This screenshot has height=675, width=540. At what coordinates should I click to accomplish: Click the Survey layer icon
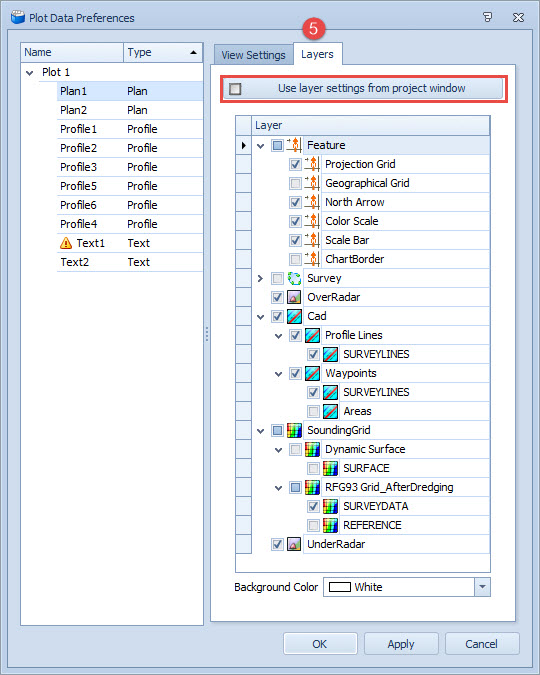click(295, 279)
